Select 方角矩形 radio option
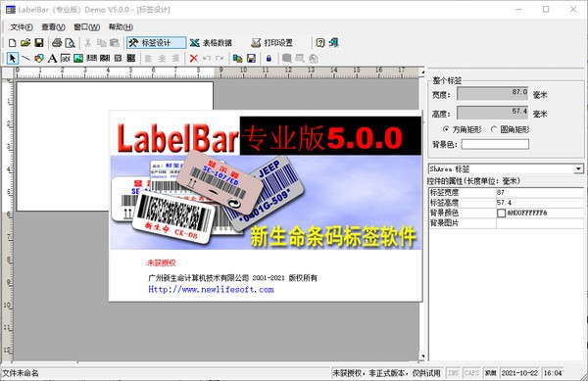Image resolution: width=588 pixels, height=381 pixels. 463,129
